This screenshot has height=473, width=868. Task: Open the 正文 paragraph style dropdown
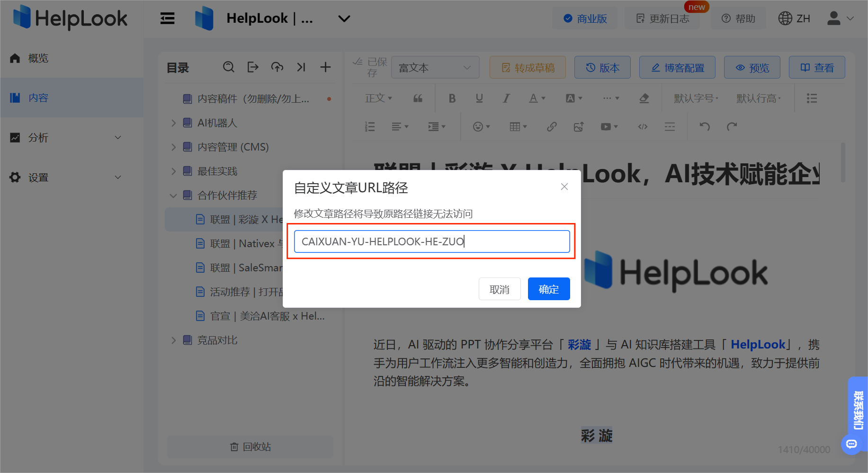coord(379,98)
